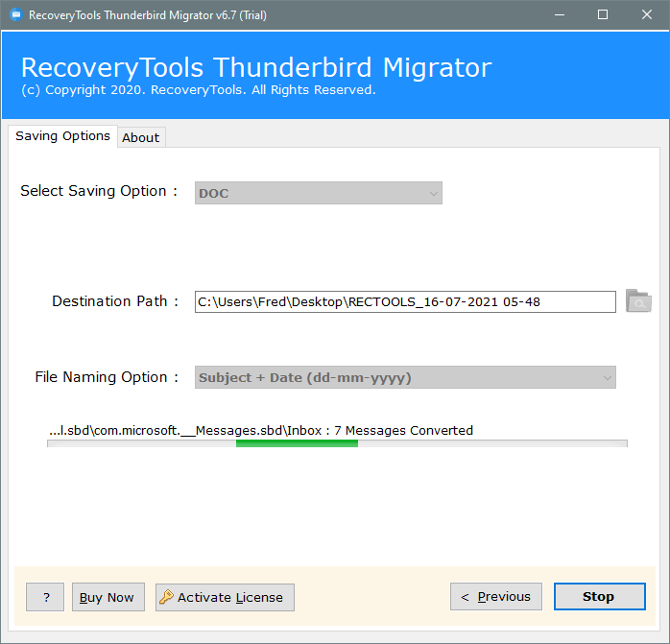The height and width of the screenshot is (644, 670).
Task: Go back with the Previous button
Action: [x=496, y=597]
